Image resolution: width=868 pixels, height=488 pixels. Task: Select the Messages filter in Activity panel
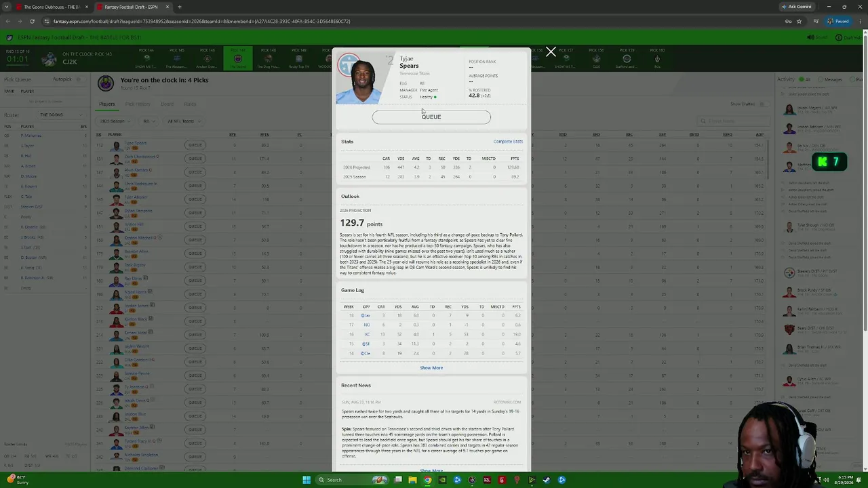[x=829, y=79]
